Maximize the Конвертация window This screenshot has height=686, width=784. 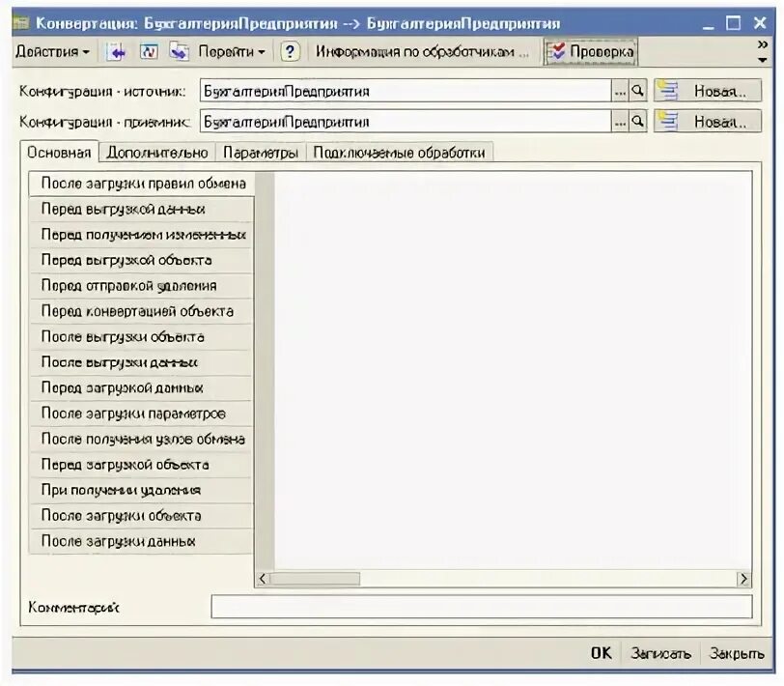click(734, 23)
